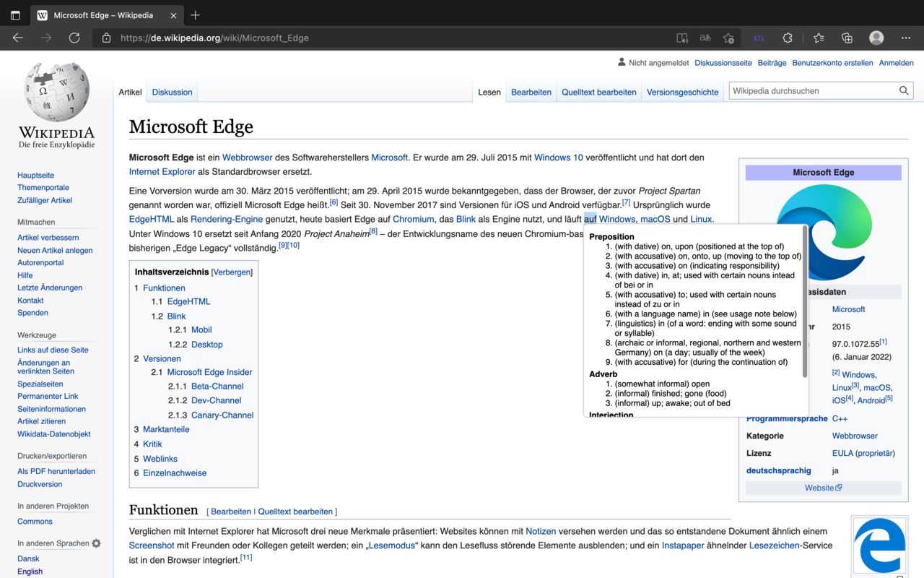Jump to Canary-Channel in contents
This screenshot has height=578, width=924.
(x=222, y=415)
